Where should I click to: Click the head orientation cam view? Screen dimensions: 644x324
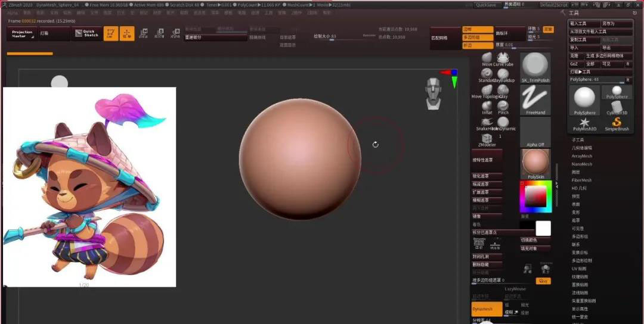pos(433,94)
